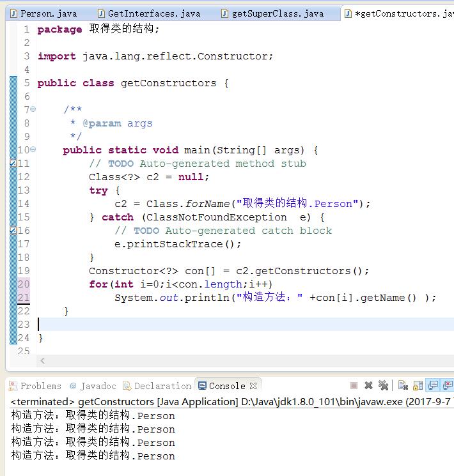Click the Javadoc @ icon
Image resolution: width=454 pixels, height=476 pixels.
point(73,386)
